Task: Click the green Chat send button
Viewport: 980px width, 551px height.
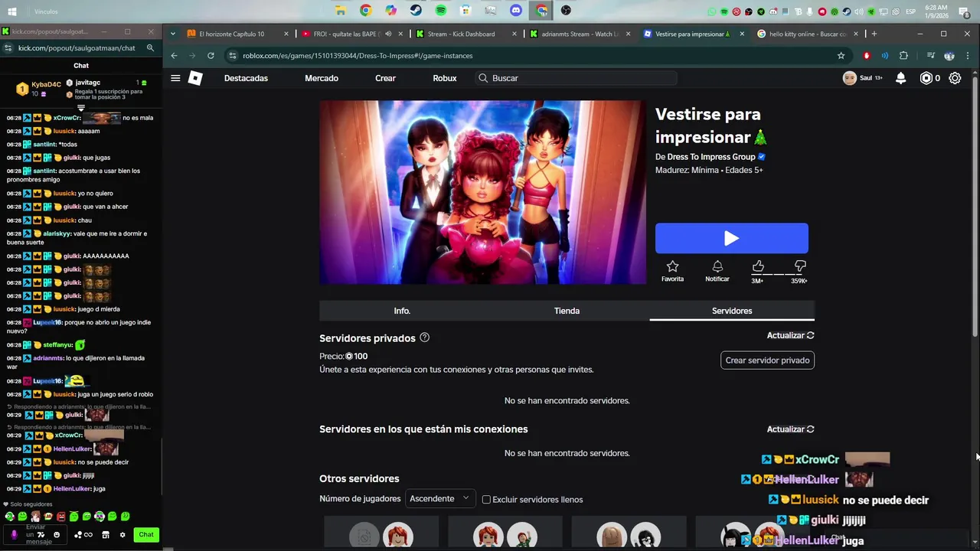Action: [x=146, y=535]
